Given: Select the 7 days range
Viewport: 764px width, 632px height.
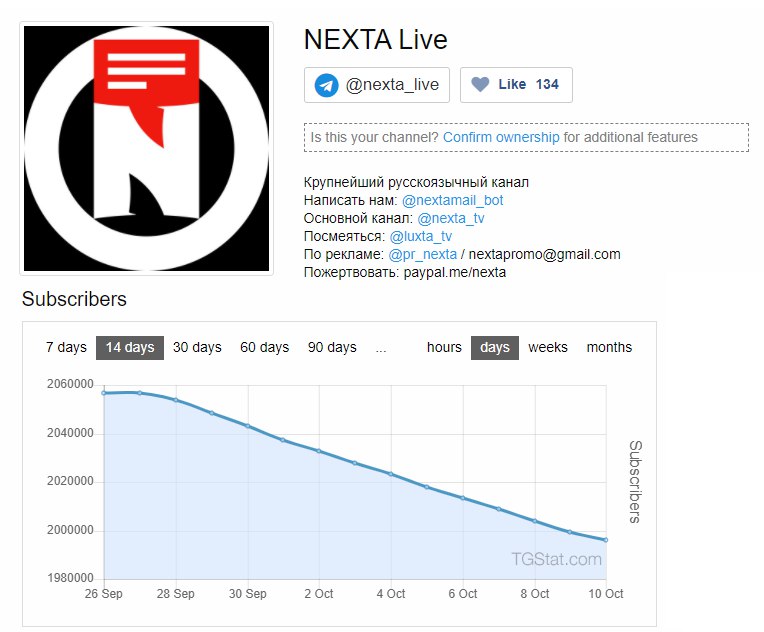Looking at the screenshot, I should [x=66, y=347].
